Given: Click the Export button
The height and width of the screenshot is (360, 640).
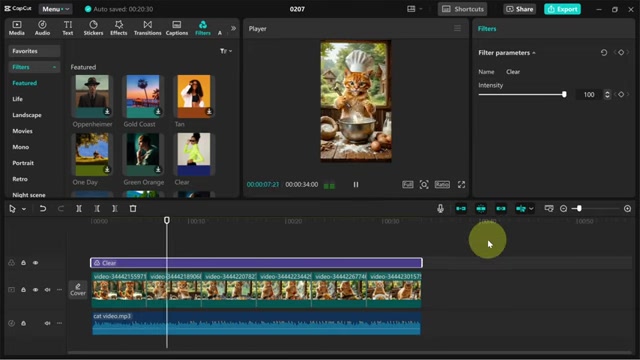Looking at the screenshot, I should click(562, 9).
